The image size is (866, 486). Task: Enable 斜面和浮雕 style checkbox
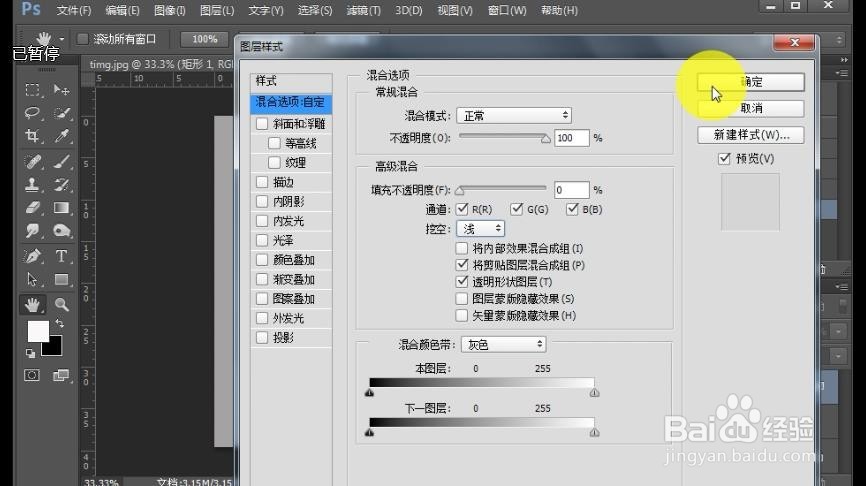pos(262,124)
